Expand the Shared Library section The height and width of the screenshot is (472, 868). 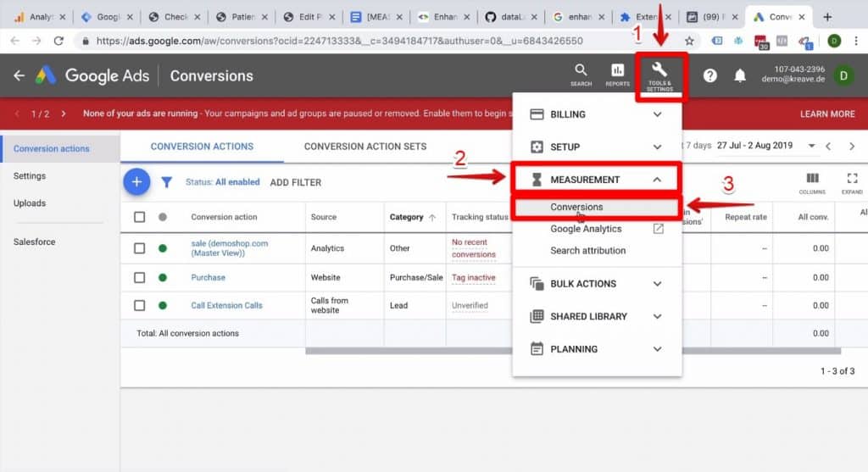[596, 316]
